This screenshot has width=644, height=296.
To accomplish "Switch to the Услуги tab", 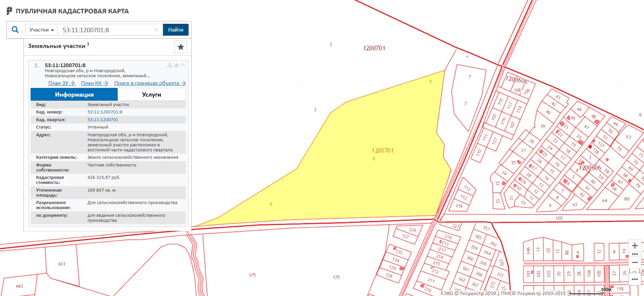I will pos(151,95).
